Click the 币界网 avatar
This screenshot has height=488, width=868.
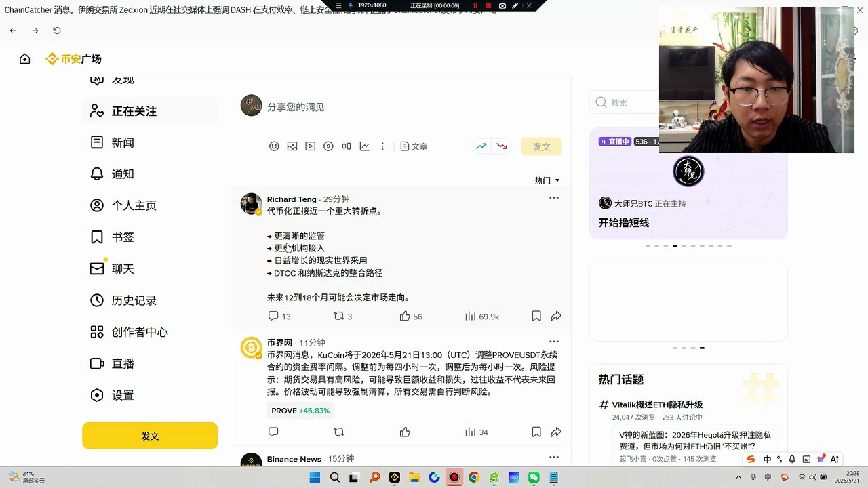[x=252, y=348]
